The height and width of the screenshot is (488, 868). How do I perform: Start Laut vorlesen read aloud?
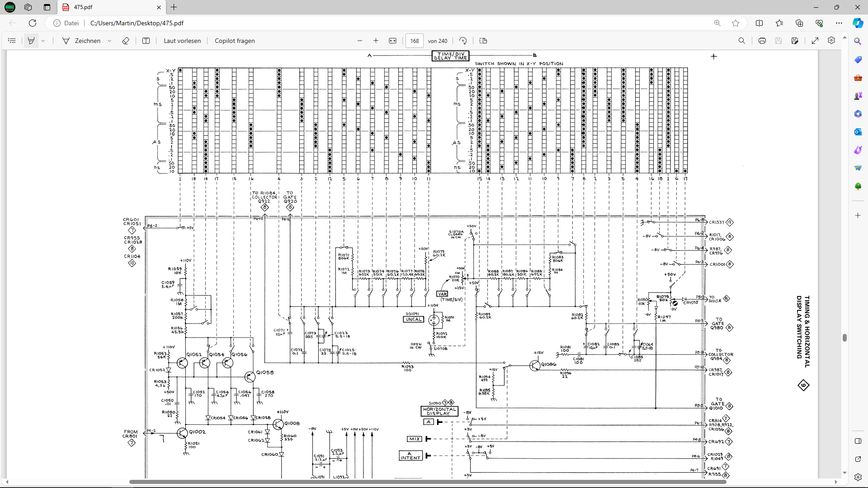(x=182, y=41)
